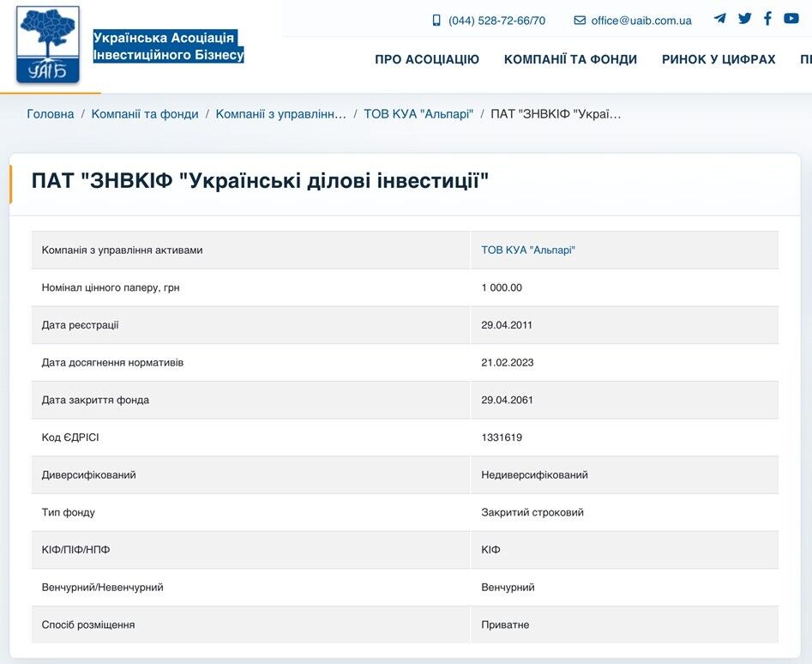Open the Telegram channel icon
Image resolution: width=812 pixels, height=664 pixels.
pos(719,19)
